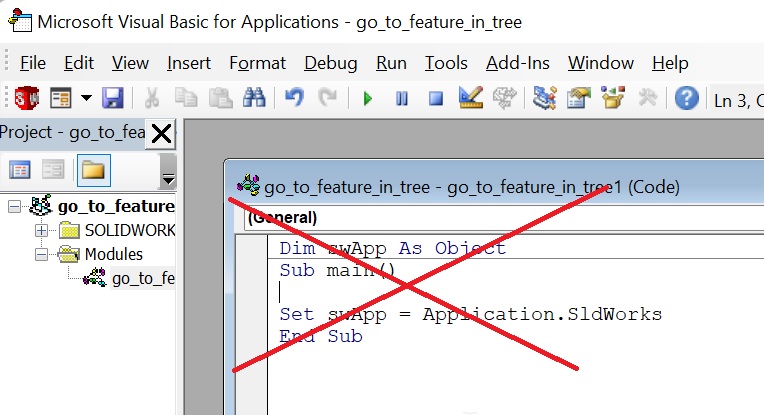Image resolution: width=764 pixels, height=415 pixels.
Task: Undo the last edit
Action: [x=294, y=98]
